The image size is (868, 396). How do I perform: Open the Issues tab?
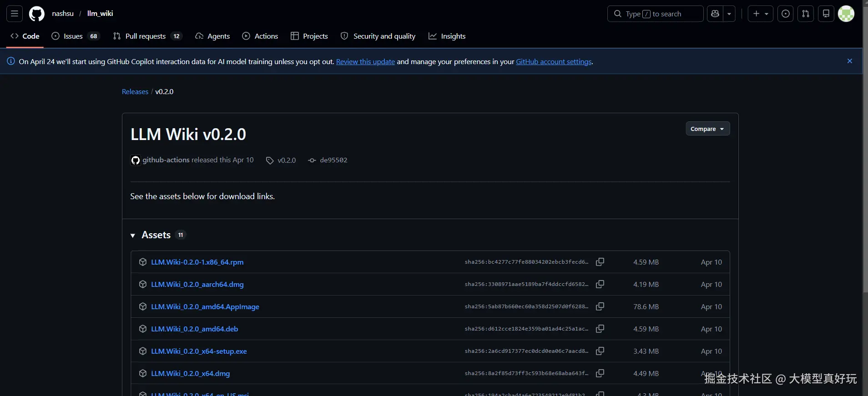pos(76,36)
